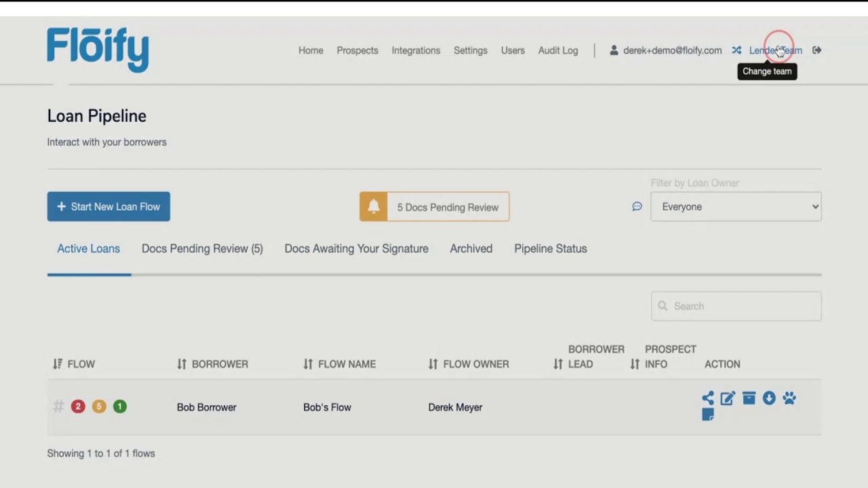868x488 pixels.
Task: Open the Home page
Action: coord(311,50)
